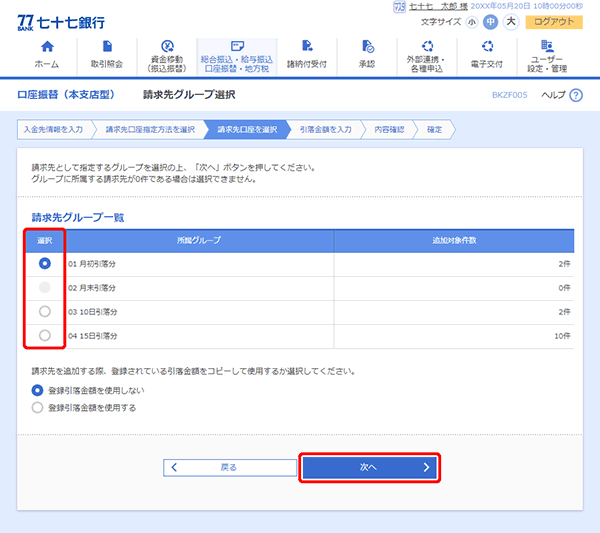Select radio for 04 15日引落分 group
600x533 pixels.
[x=45, y=336]
